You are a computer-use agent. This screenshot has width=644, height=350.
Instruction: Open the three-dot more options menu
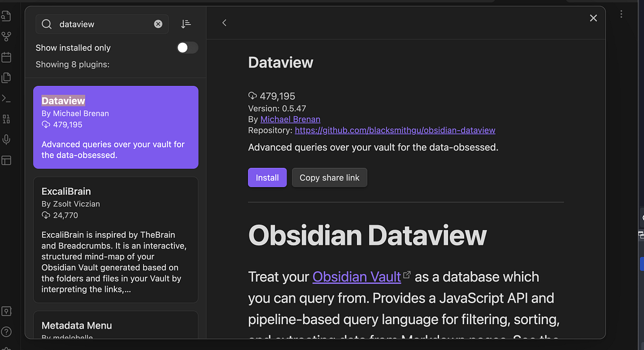point(621,13)
